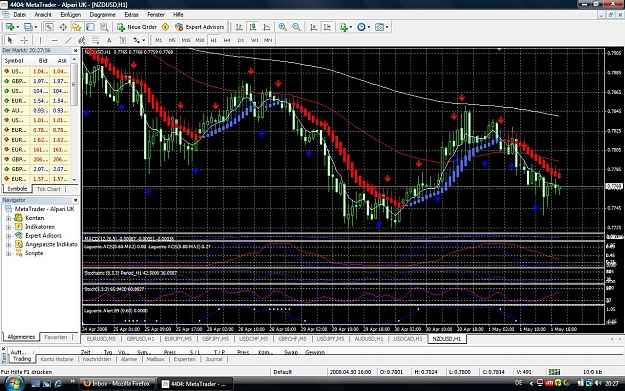Switch timeframe to W1
Image resolution: width=625 pixels, height=391 pixels.
point(255,40)
